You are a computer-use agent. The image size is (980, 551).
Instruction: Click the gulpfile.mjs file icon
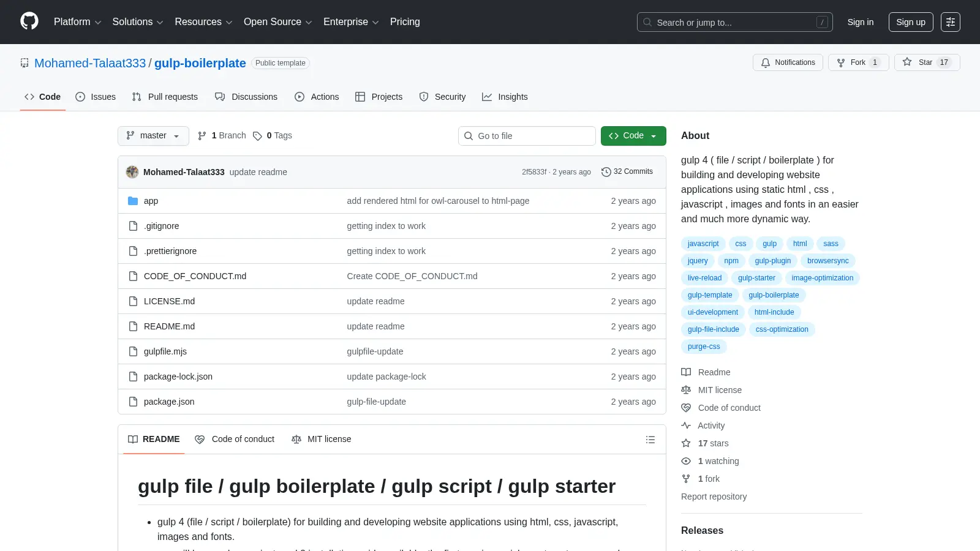tap(133, 351)
